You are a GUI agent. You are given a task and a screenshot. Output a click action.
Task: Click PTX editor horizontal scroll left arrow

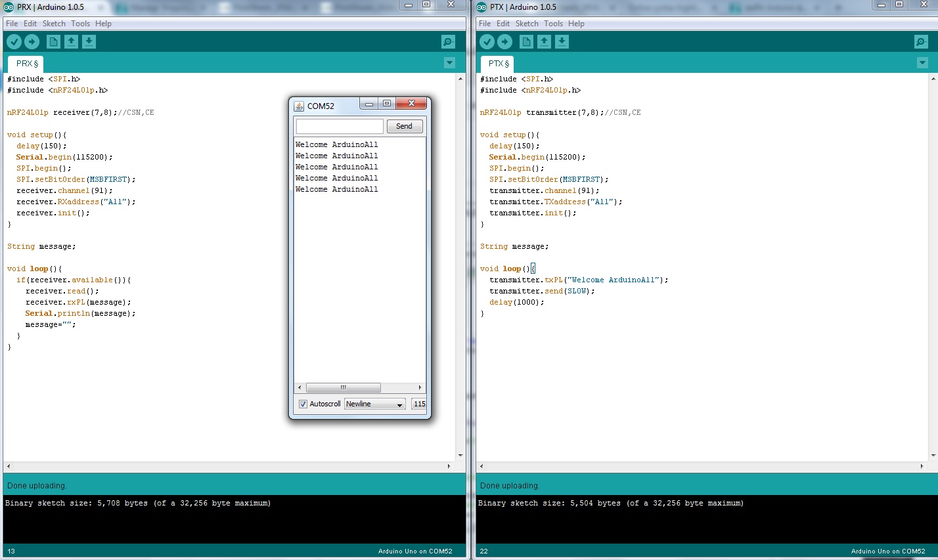tap(481, 466)
